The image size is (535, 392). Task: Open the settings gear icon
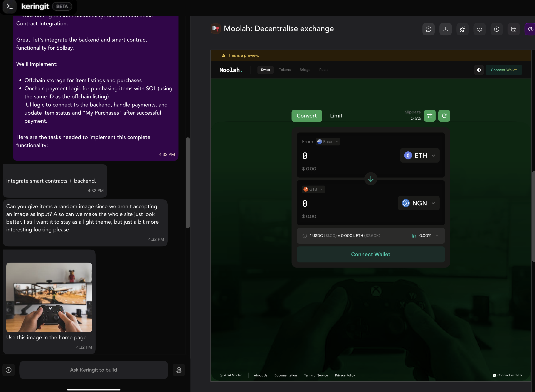479,29
